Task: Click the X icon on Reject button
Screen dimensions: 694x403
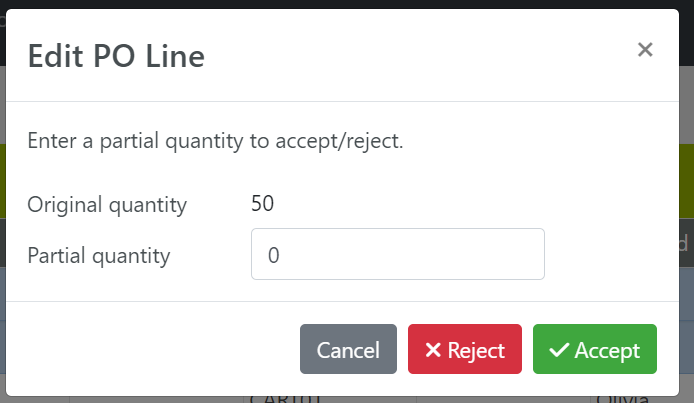Action: pos(433,350)
